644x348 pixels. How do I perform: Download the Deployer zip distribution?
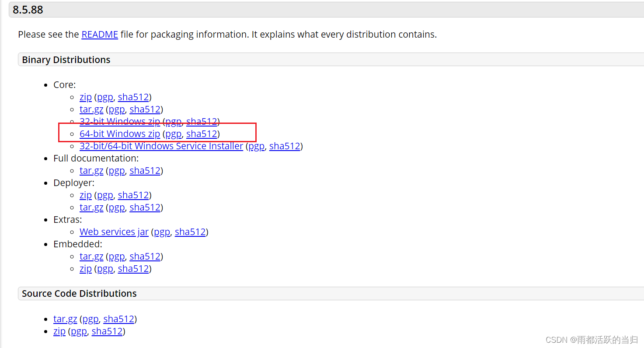tap(86, 195)
